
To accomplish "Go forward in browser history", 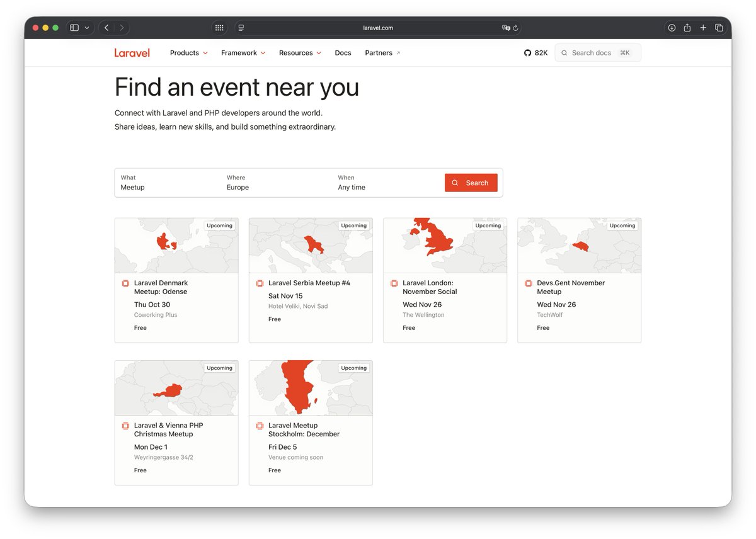I will (x=122, y=28).
